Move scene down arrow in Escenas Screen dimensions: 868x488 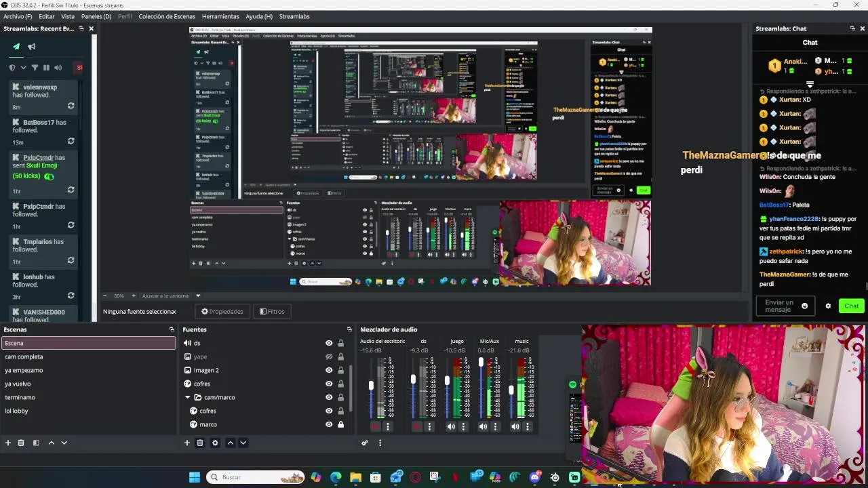point(64,443)
